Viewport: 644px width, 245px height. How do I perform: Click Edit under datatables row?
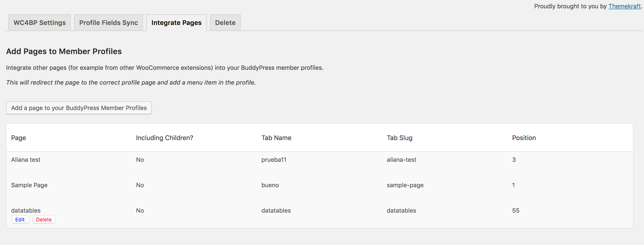coord(20,220)
